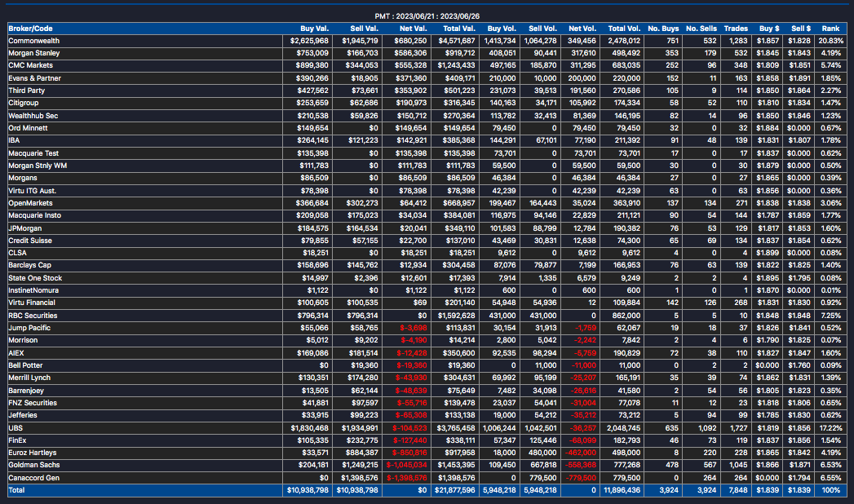Viewport: 854px width, 504px height.
Task: Select the Morgan Stnly WM broker name
Action: (38, 166)
